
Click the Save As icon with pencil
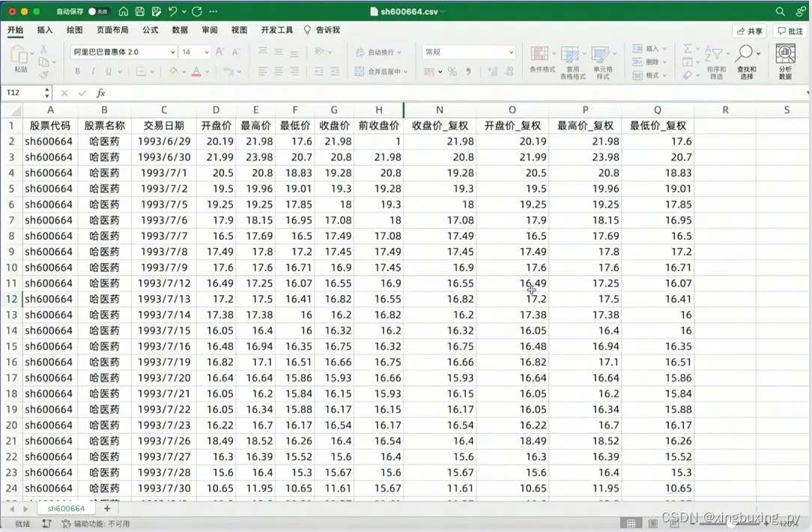156,11
